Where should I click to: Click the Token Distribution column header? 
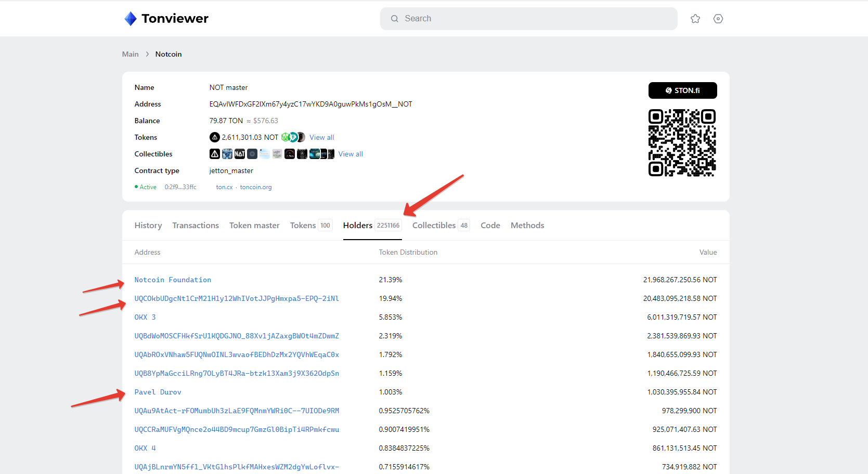click(x=408, y=252)
